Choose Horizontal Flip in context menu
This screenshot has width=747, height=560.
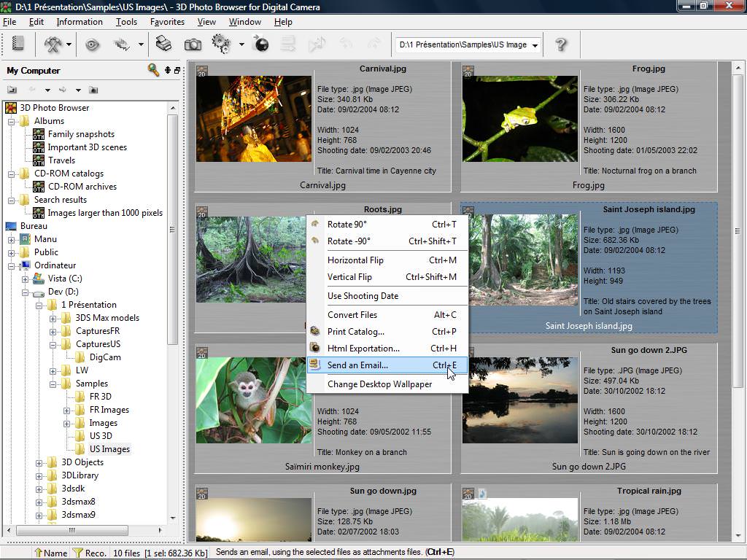[x=387, y=260]
